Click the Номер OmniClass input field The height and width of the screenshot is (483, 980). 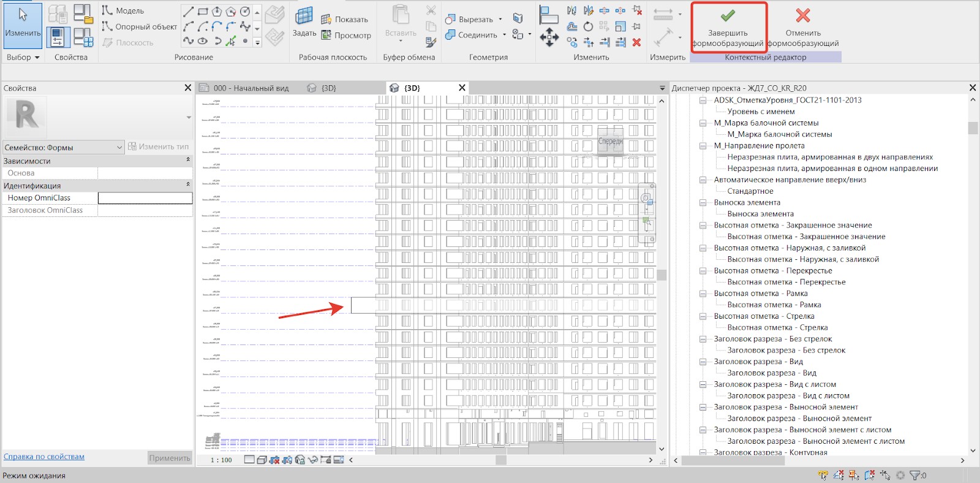[x=145, y=198]
